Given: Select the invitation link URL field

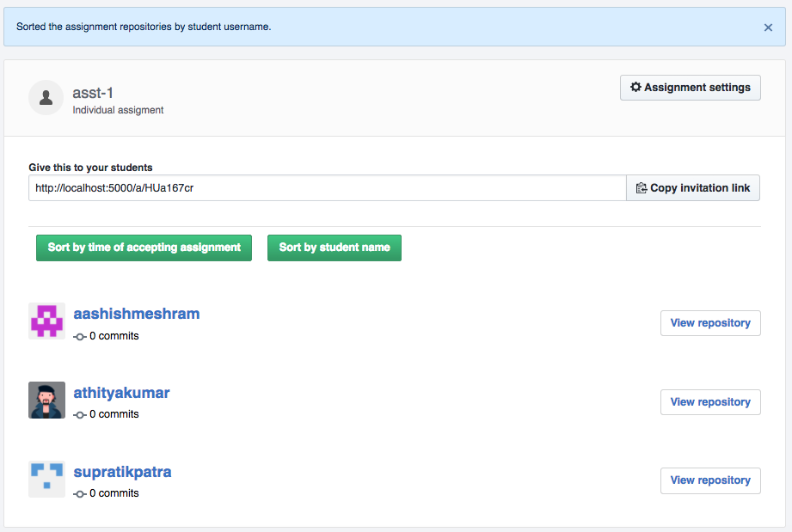Looking at the screenshot, I should click(328, 187).
